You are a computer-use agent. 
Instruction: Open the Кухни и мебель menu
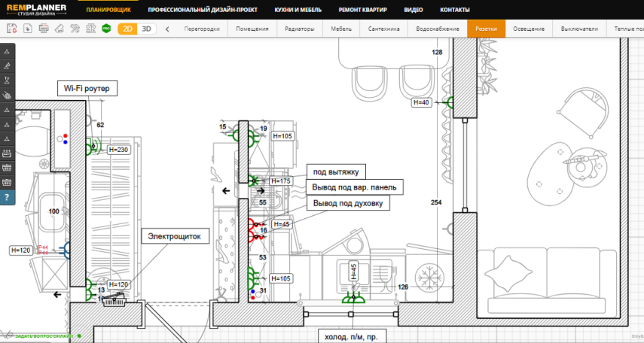pyautogui.click(x=297, y=10)
